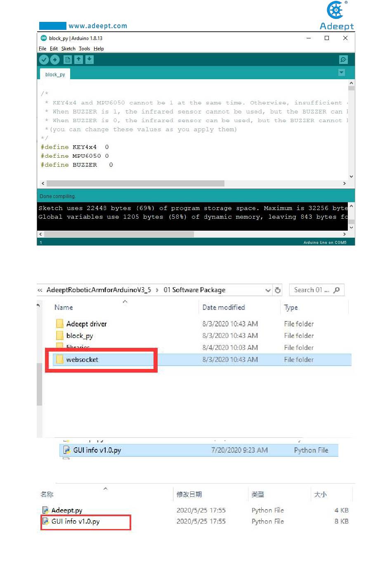392x581 pixels.
Task: Click the block_py folder icon in Explorer
Action: [60, 335]
